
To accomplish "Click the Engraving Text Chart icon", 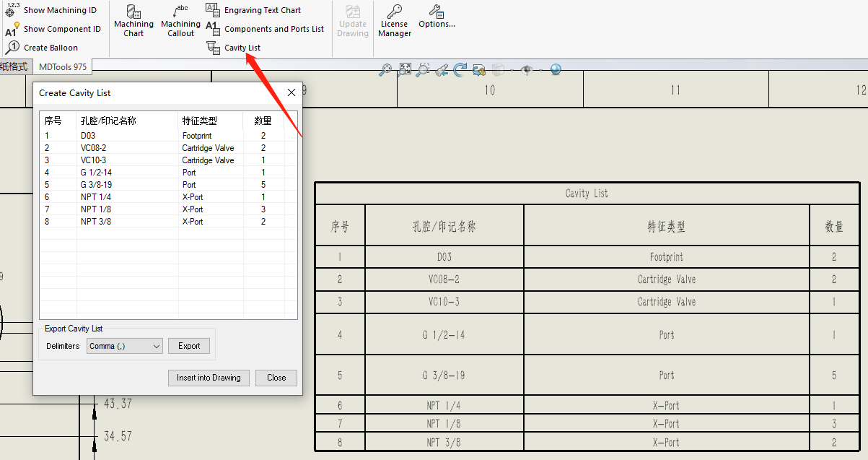I will click(x=213, y=9).
